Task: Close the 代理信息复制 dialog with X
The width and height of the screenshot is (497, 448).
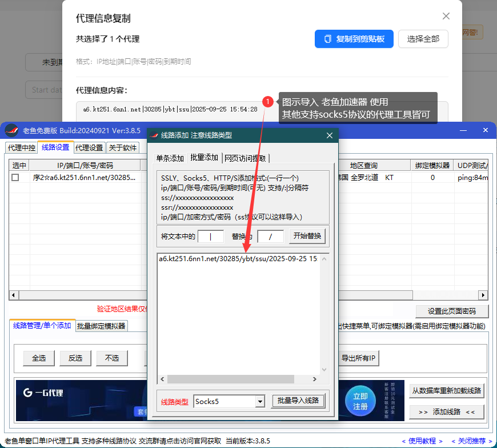Action: coord(446,17)
